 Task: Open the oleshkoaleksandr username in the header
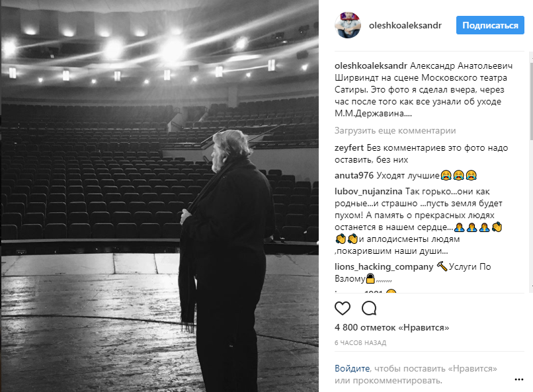pos(405,26)
